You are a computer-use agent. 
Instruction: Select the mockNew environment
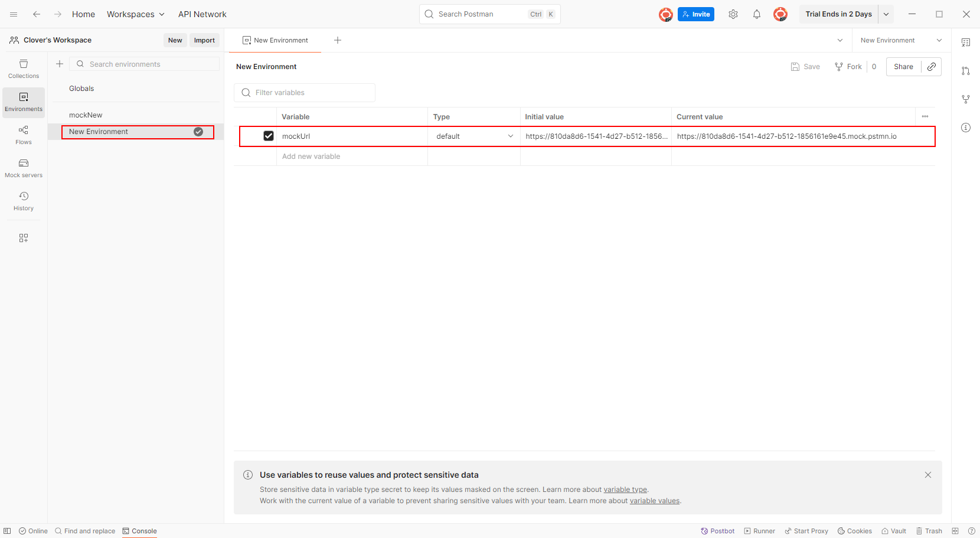[86, 115]
